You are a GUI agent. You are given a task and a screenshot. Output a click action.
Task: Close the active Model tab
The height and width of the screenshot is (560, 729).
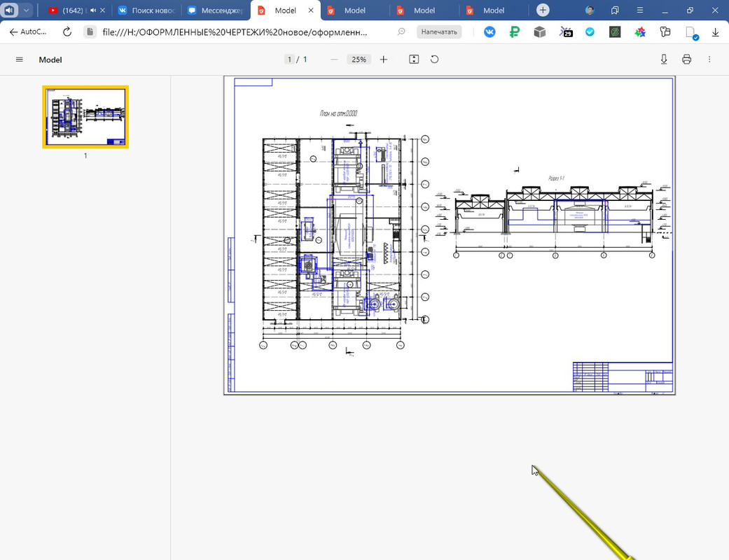[311, 10]
